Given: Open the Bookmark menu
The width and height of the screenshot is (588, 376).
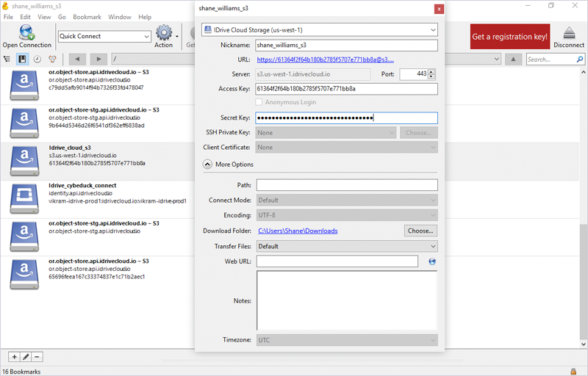Looking at the screenshot, I should tap(87, 17).
